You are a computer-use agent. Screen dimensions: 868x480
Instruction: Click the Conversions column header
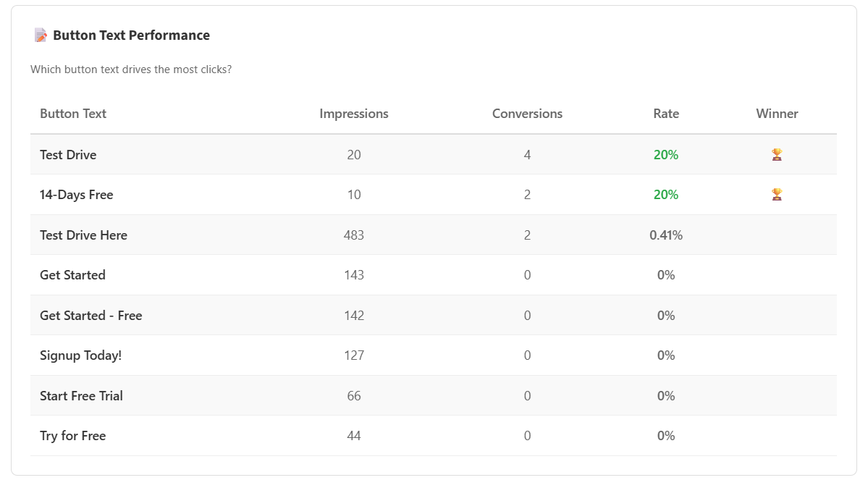click(527, 114)
